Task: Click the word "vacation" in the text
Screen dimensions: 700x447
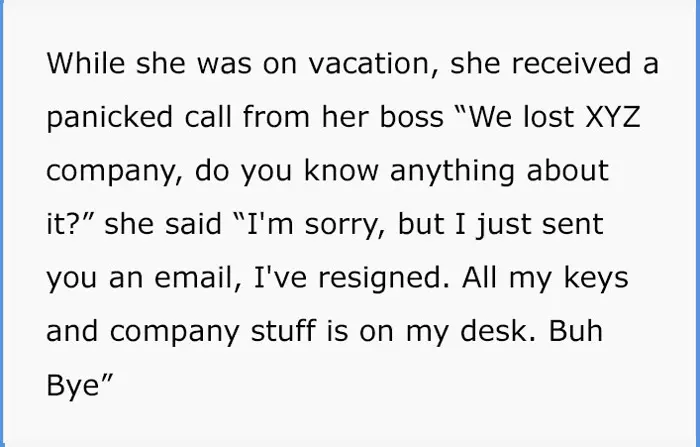Action: coord(358,64)
